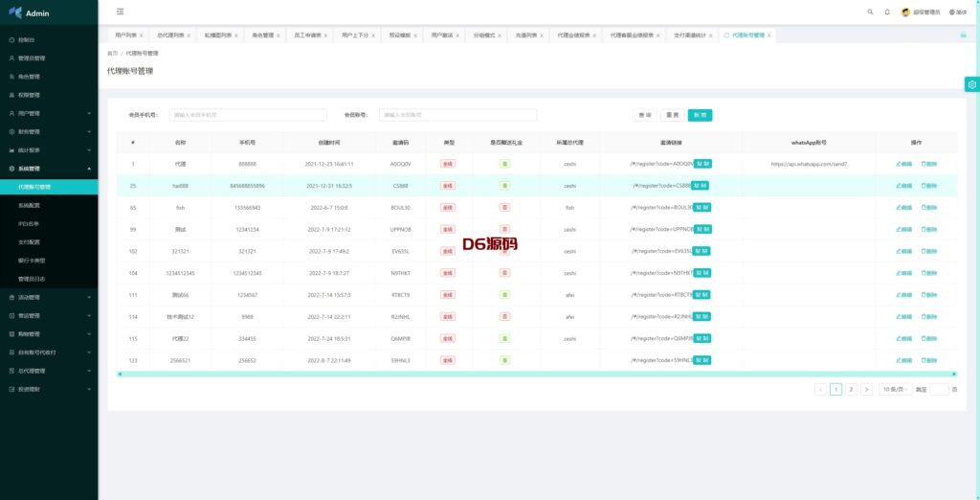Click the 重置 reset button
The height and width of the screenshot is (500, 980).
[673, 115]
